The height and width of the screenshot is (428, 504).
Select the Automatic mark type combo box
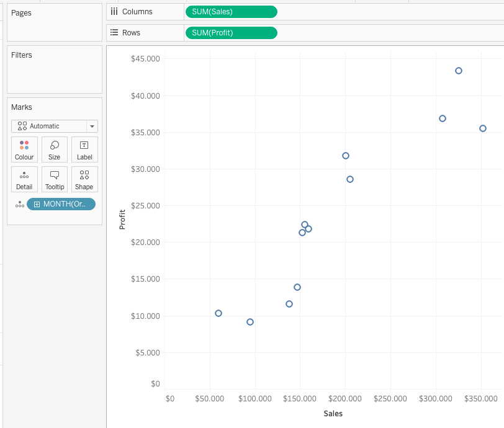coord(55,127)
